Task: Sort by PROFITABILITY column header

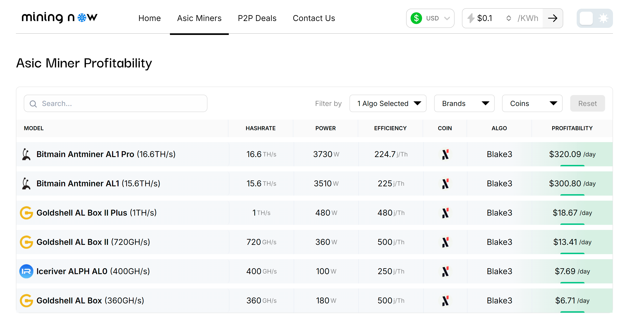Action: click(572, 128)
